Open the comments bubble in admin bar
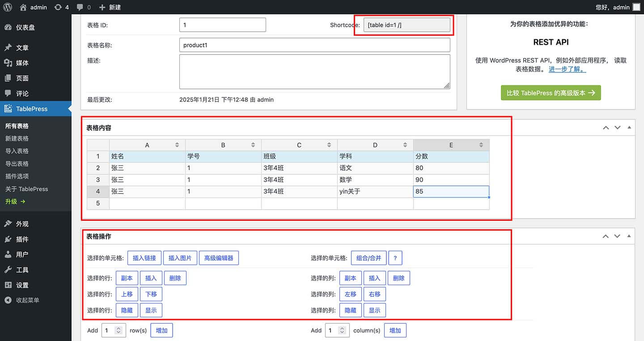 coord(80,8)
